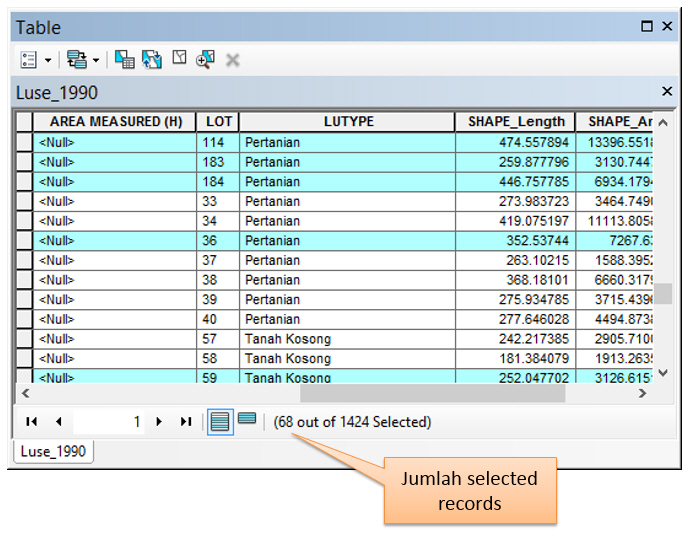This screenshot has height=539, width=699.
Task: Select row selector for LOT 114
Action: (25, 142)
